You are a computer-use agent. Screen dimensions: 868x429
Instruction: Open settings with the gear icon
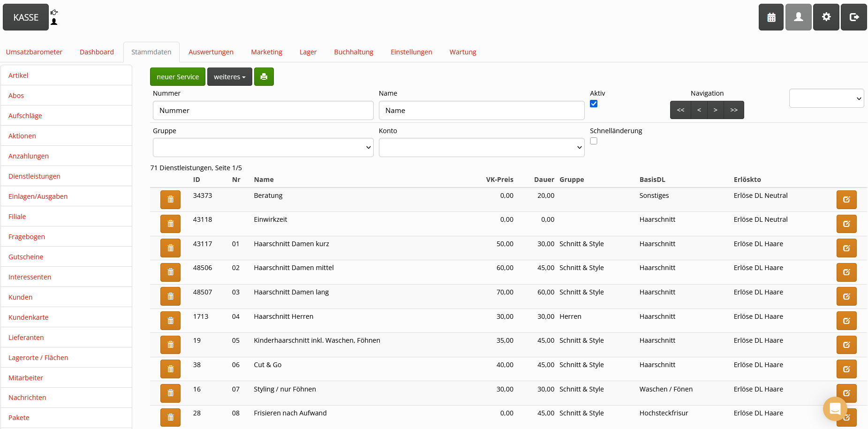point(826,17)
